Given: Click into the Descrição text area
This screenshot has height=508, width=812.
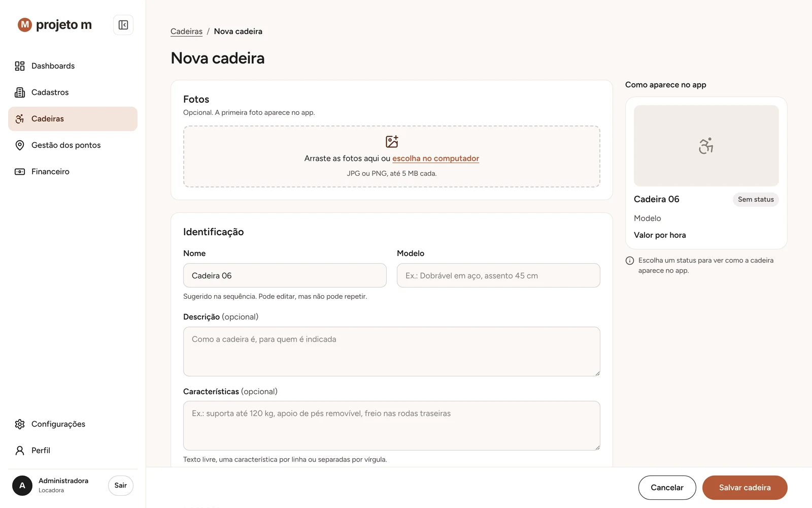Looking at the screenshot, I should point(392,352).
